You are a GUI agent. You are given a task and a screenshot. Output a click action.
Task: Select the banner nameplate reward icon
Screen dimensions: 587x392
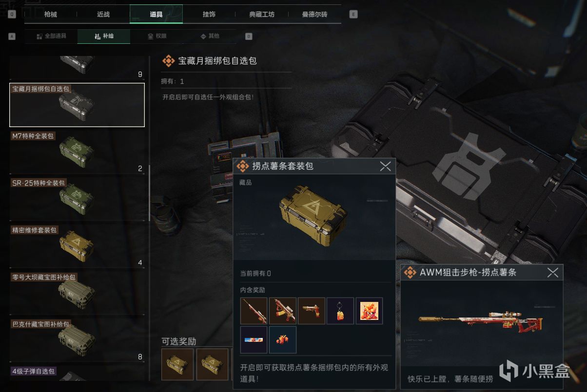pos(254,339)
